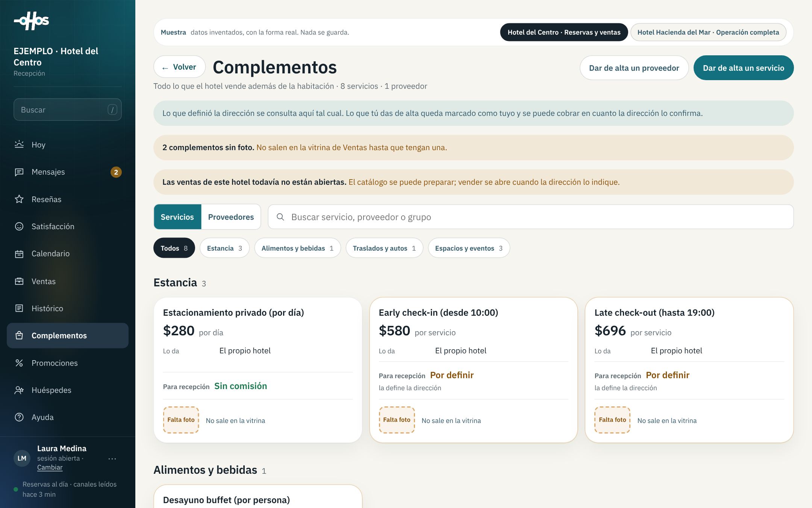Click Falta foto placeholder on Late check-out card
This screenshot has height=508, width=812.
coord(612,420)
